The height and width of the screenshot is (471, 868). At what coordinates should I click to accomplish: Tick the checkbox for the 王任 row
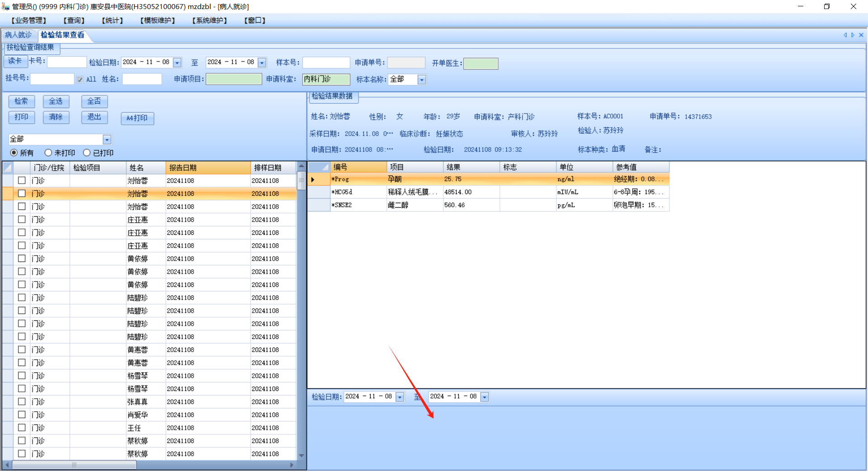point(22,428)
